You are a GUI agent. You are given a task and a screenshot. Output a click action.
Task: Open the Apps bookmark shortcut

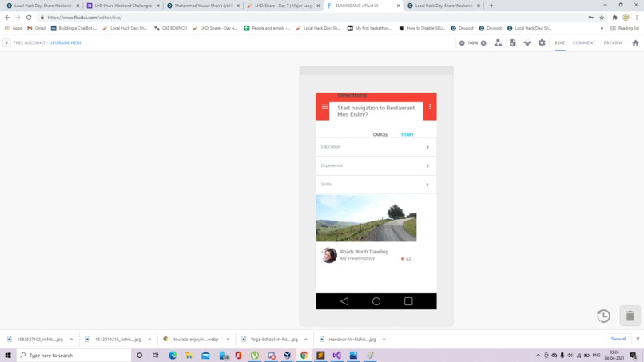(13, 28)
